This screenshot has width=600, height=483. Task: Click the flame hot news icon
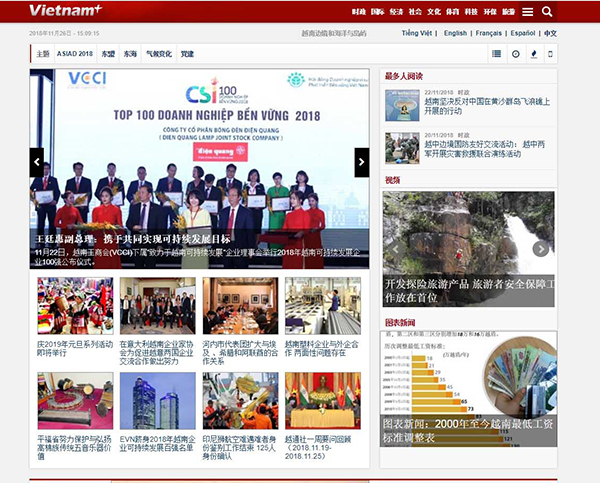533,53
